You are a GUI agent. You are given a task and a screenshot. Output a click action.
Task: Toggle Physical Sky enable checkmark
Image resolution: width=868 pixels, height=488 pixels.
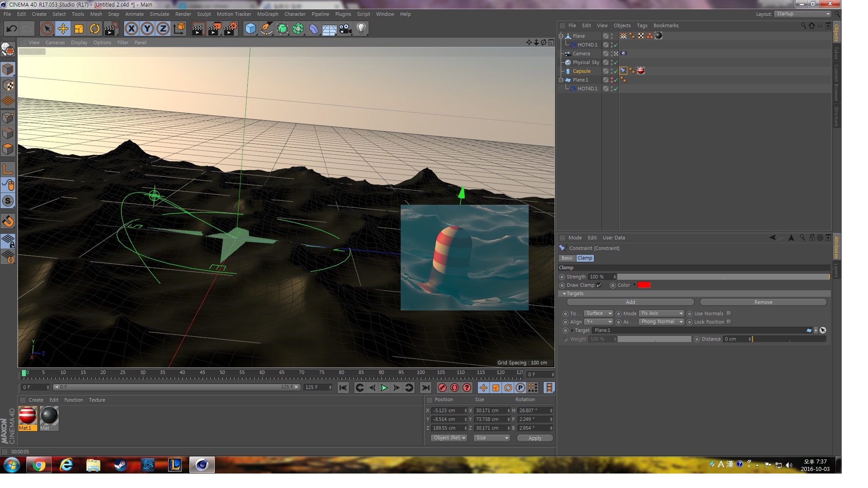(615, 62)
